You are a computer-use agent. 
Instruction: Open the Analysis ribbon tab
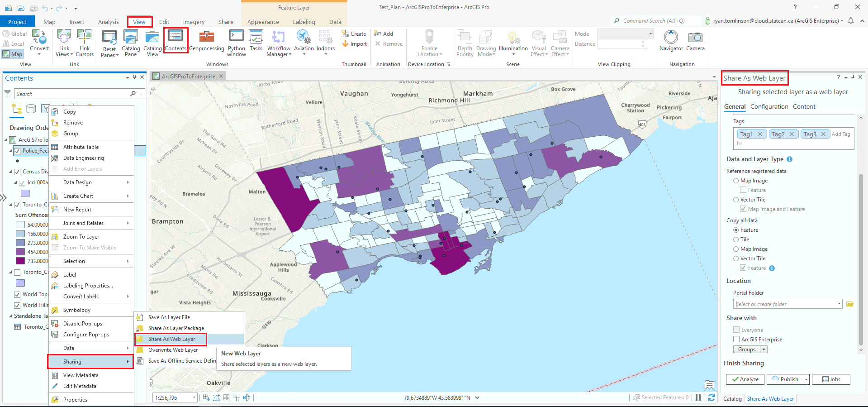109,22
